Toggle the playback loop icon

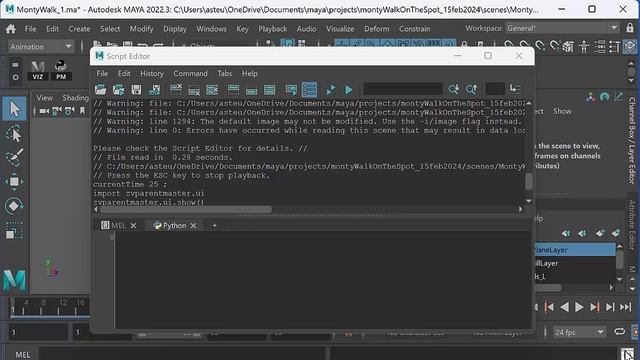click(x=619, y=331)
